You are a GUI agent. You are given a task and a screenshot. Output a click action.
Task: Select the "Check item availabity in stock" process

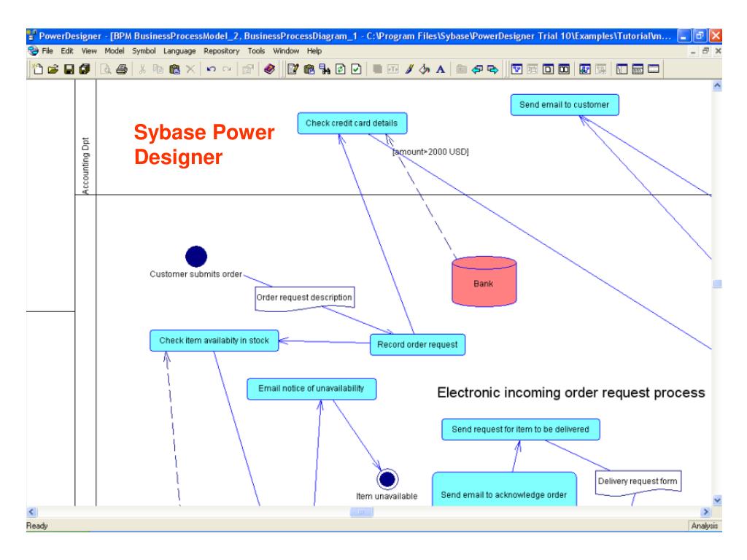tap(214, 341)
